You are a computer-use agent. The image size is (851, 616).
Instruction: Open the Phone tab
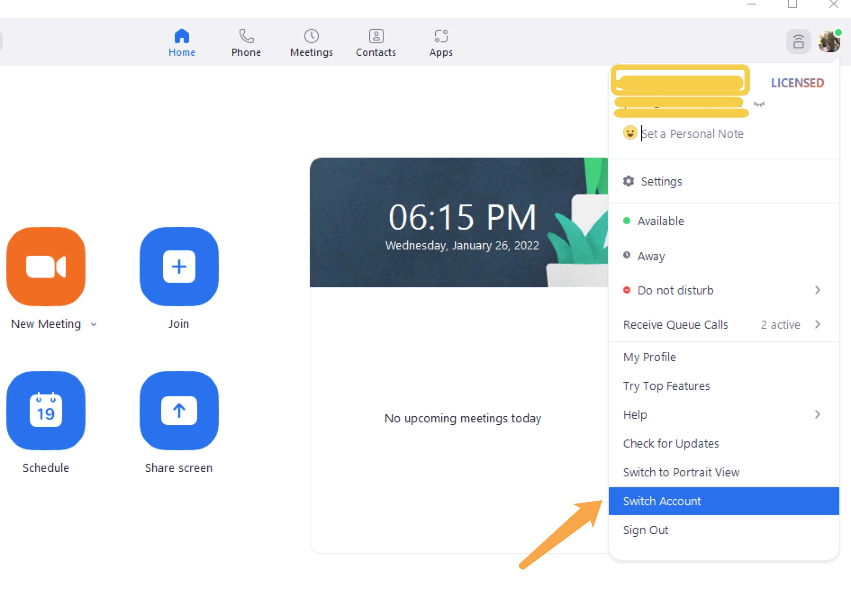point(246,43)
